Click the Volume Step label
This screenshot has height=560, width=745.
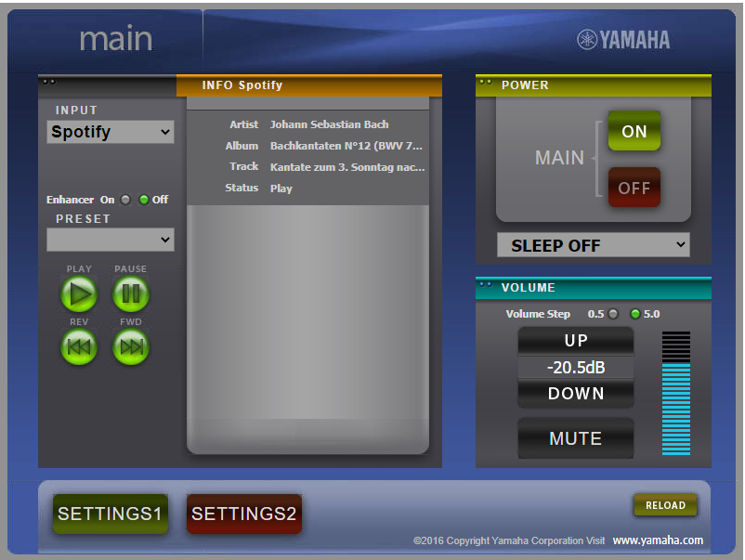(538, 314)
